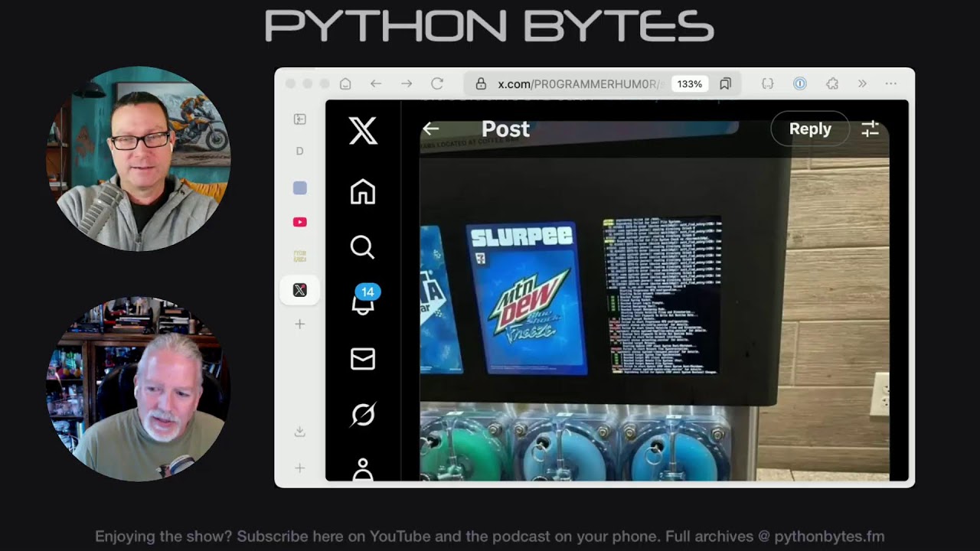Add new tab with upper plus
The height and width of the screenshot is (551, 980).
[x=300, y=324]
